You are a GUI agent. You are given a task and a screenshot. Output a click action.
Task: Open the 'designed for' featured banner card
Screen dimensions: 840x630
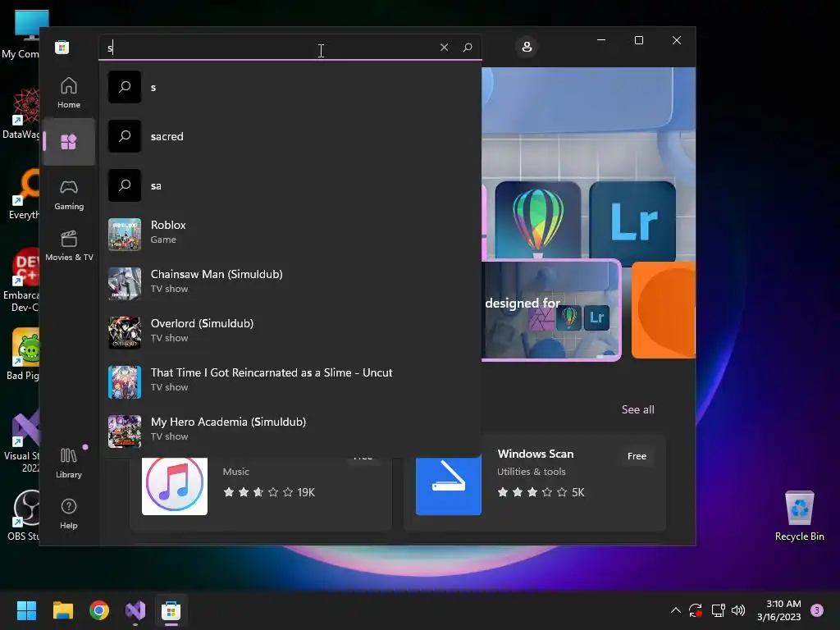pos(551,309)
